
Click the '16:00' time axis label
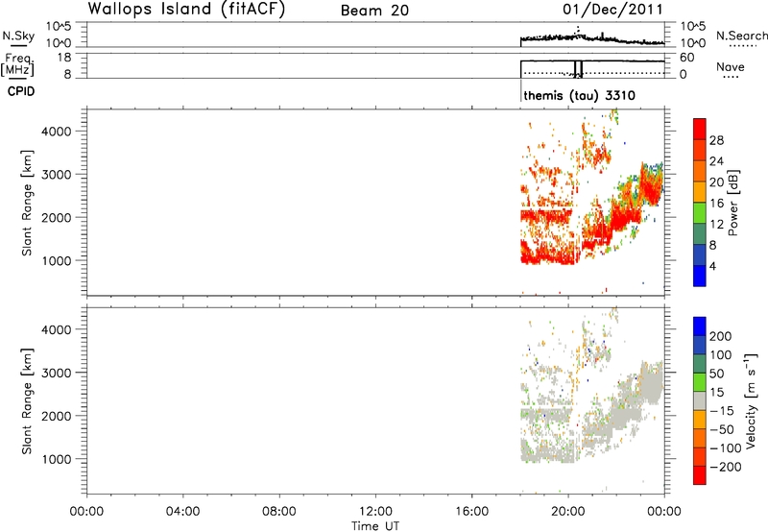click(x=471, y=512)
